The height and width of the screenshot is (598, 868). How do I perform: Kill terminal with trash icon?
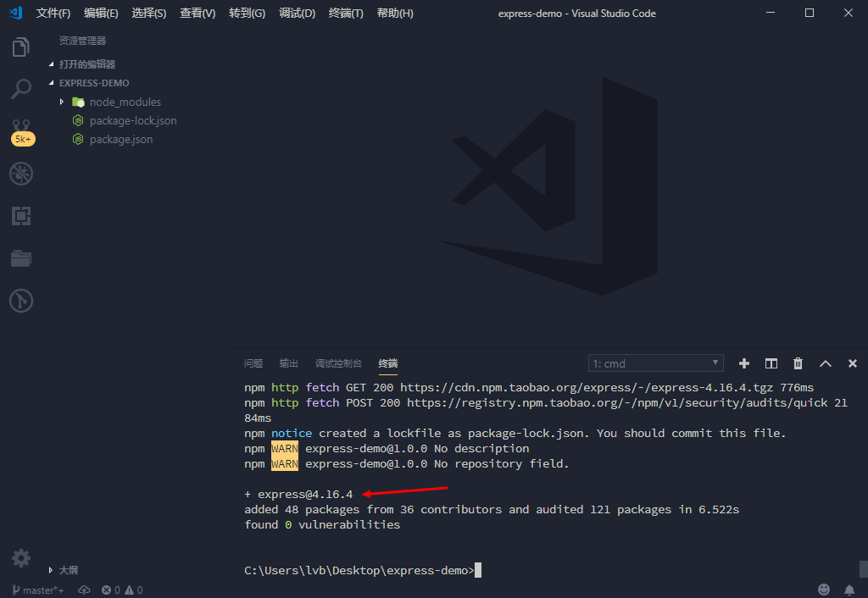click(x=798, y=363)
